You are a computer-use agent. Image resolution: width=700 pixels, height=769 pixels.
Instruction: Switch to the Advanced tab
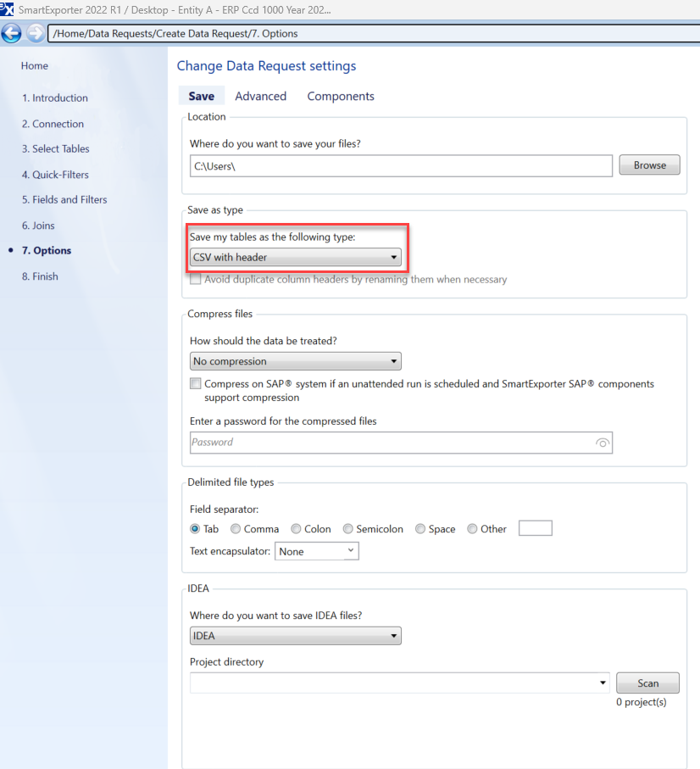click(x=260, y=97)
